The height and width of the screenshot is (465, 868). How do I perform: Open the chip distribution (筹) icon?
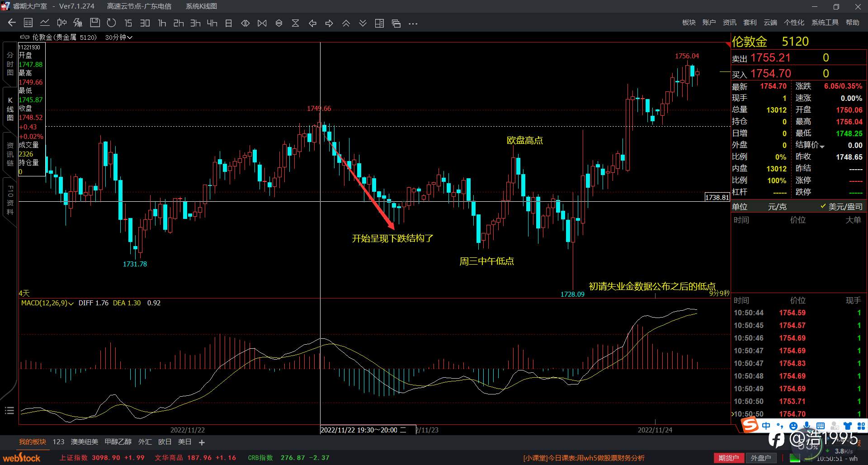78,23
